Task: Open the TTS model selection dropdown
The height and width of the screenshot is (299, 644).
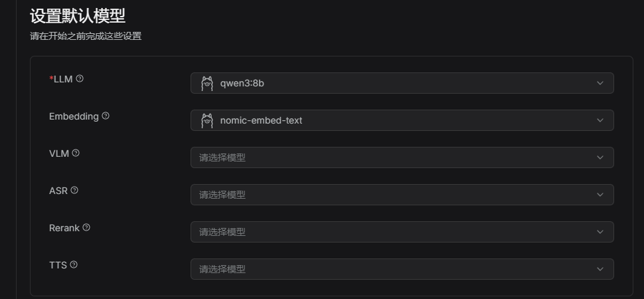Action: click(x=402, y=269)
